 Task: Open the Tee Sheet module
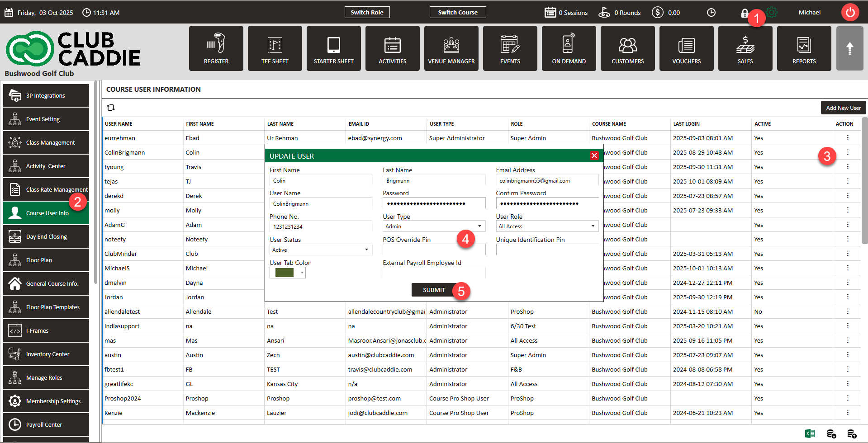click(x=275, y=48)
